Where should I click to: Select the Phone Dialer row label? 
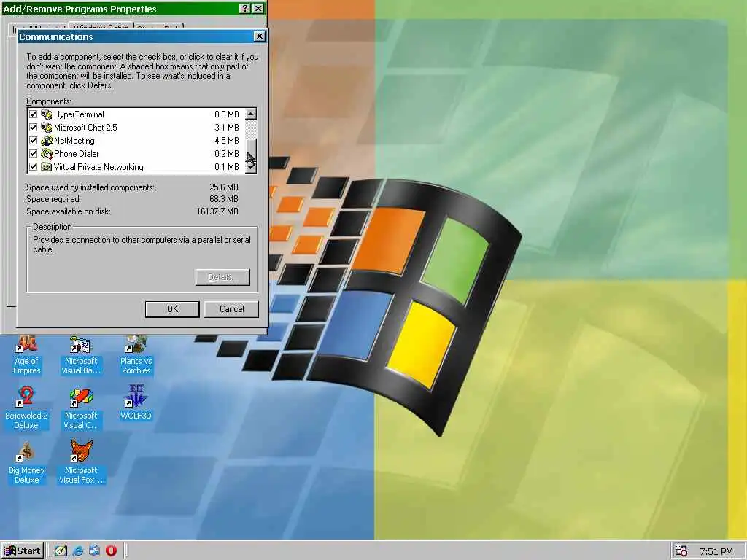click(76, 154)
